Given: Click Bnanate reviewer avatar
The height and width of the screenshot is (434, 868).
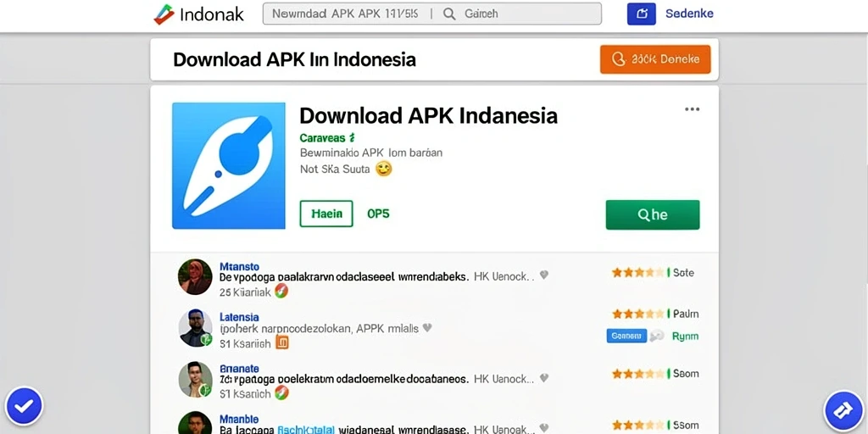Looking at the screenshot, I should [x=196, y=379].
